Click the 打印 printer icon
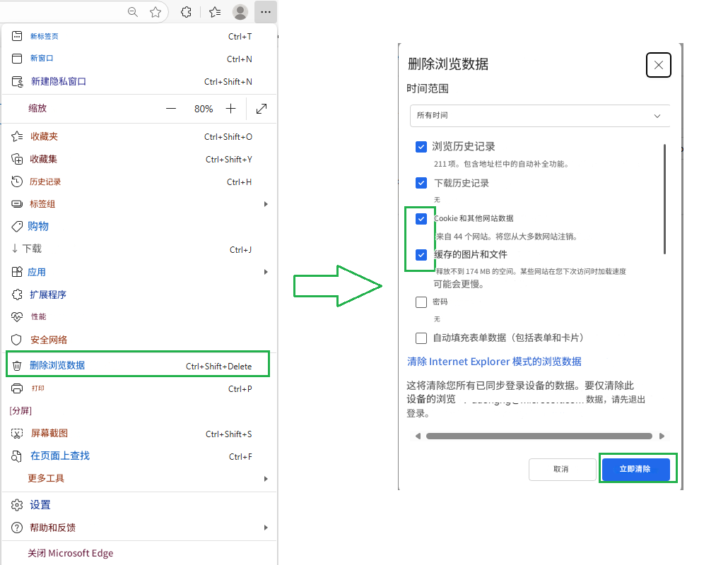This screenshot has height=565, width=728. coord(17,388)
